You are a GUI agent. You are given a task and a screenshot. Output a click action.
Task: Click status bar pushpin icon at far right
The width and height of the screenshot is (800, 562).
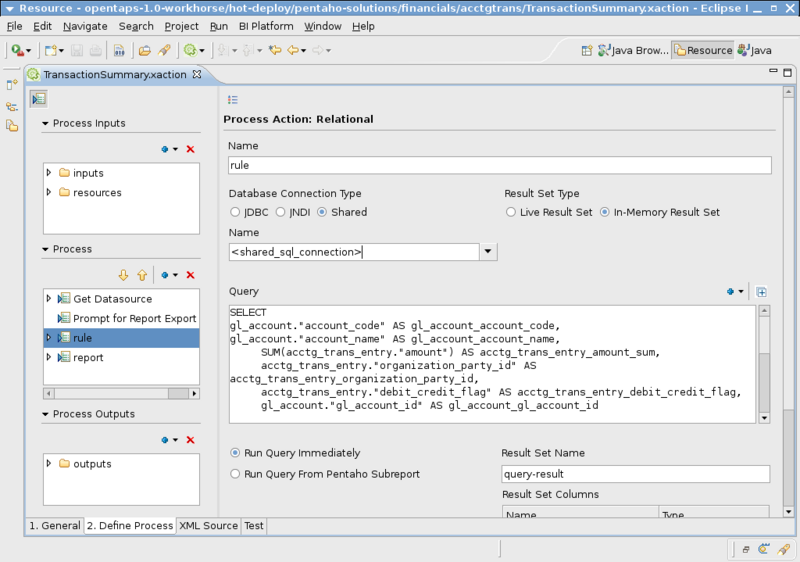783,549
